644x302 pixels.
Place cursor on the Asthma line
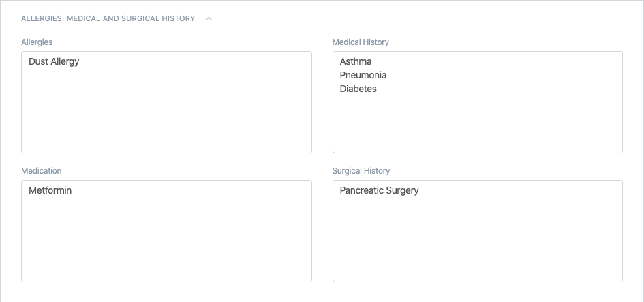pyautogui.click(x=356, y=61)
